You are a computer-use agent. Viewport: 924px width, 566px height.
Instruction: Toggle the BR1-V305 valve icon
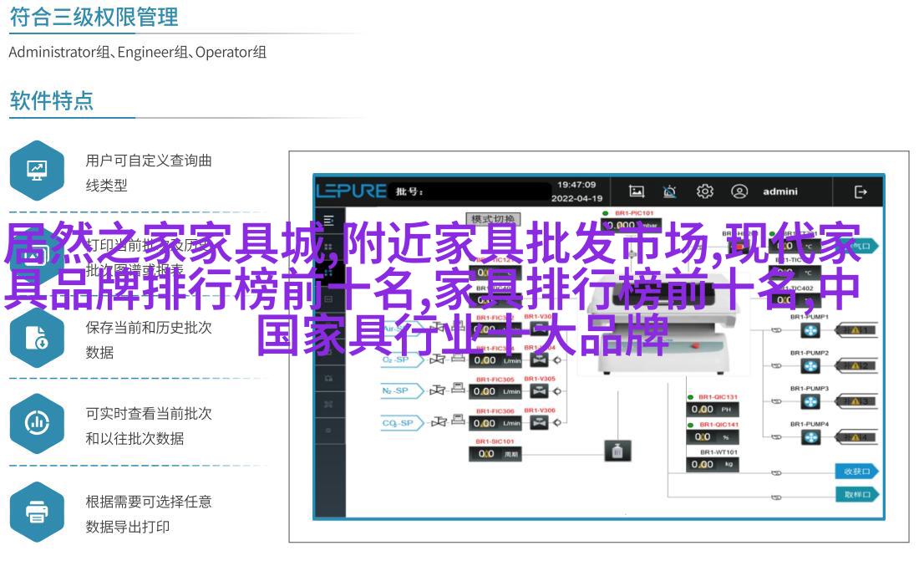click(540, 390)
